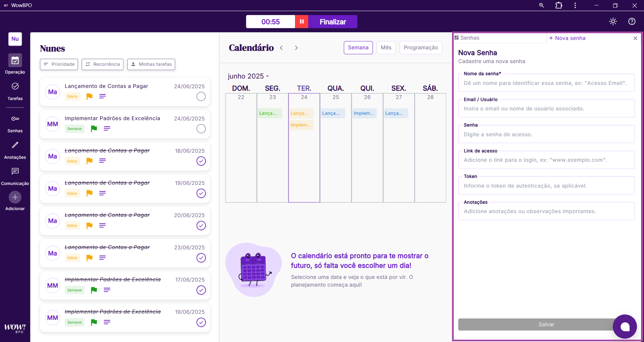Mark first Lançamento de Contas a Pagar complete

(201, 97)
